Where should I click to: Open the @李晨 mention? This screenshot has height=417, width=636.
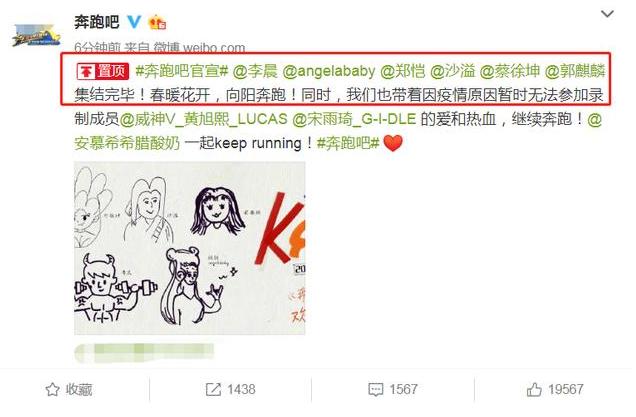click(x=255, y=71)
